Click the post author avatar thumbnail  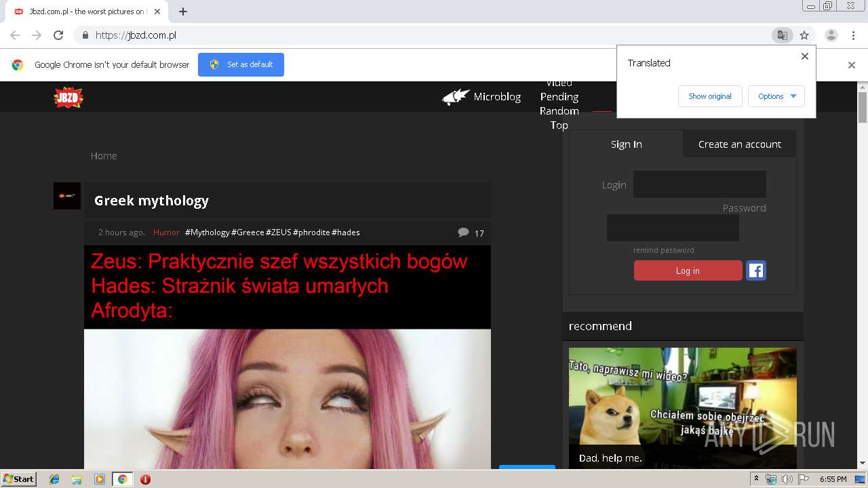click(67, 196)
